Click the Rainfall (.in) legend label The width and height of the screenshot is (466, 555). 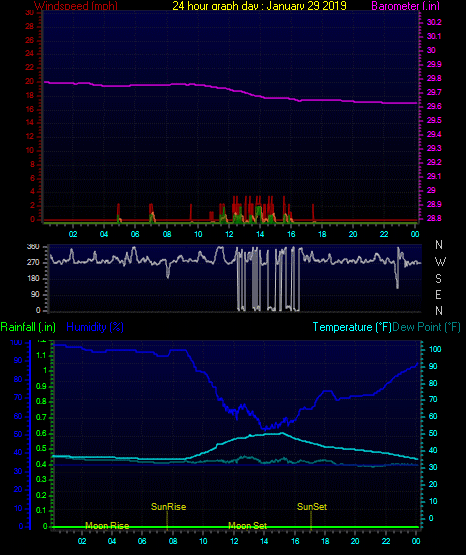[28, 327]
